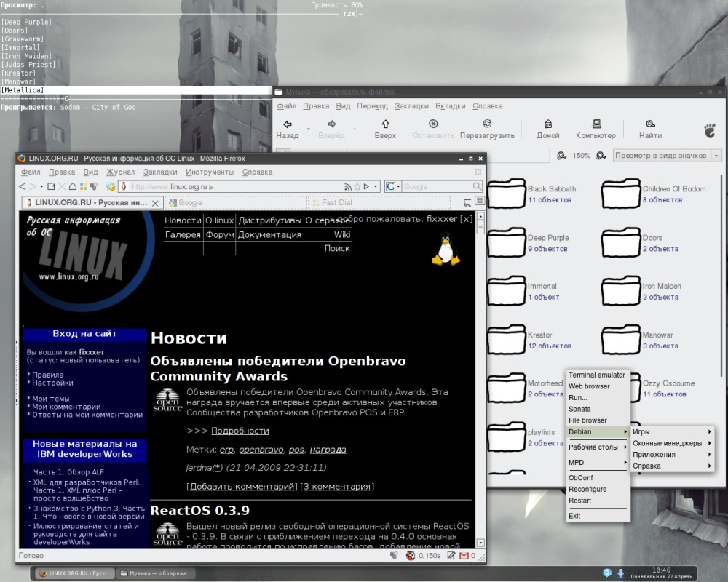Expand the Приложения submenu
The image size is (728, 582).
click(x=672, y=455)
